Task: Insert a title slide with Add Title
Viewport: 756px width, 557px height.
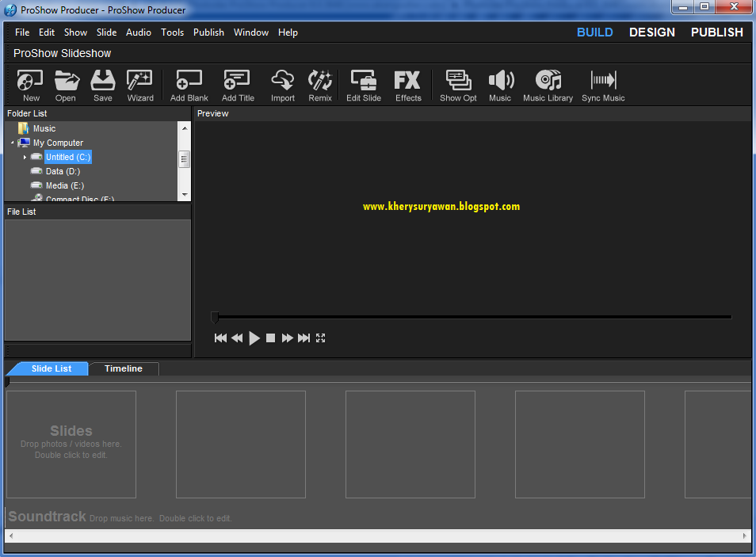Action: 238,86
